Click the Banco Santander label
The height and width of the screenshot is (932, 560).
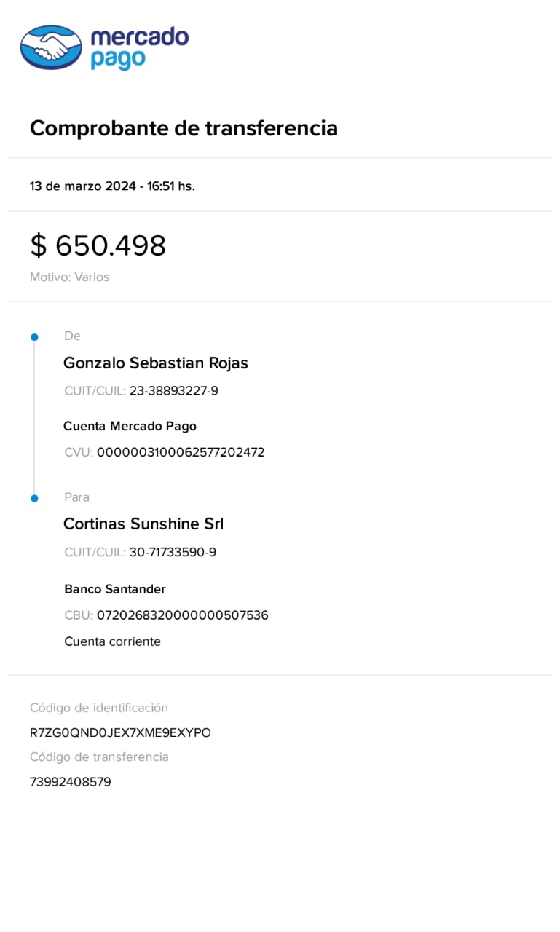115,589
